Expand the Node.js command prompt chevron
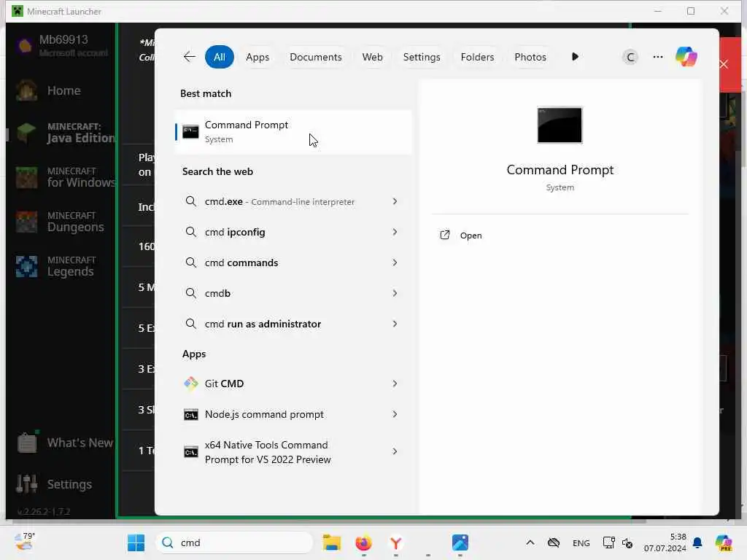The width and height of the screenshot is (747, 560). click(x=395, y=414)
